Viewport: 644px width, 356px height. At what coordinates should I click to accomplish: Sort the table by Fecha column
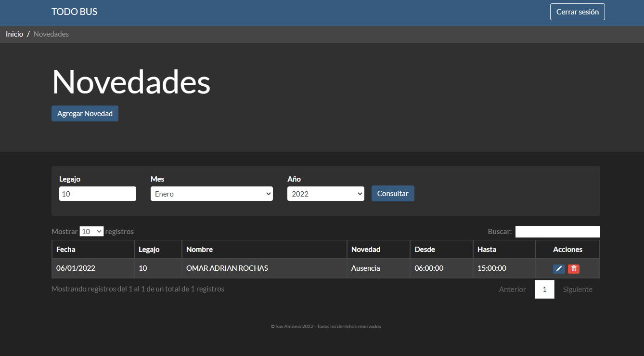(x=93, y=250)
